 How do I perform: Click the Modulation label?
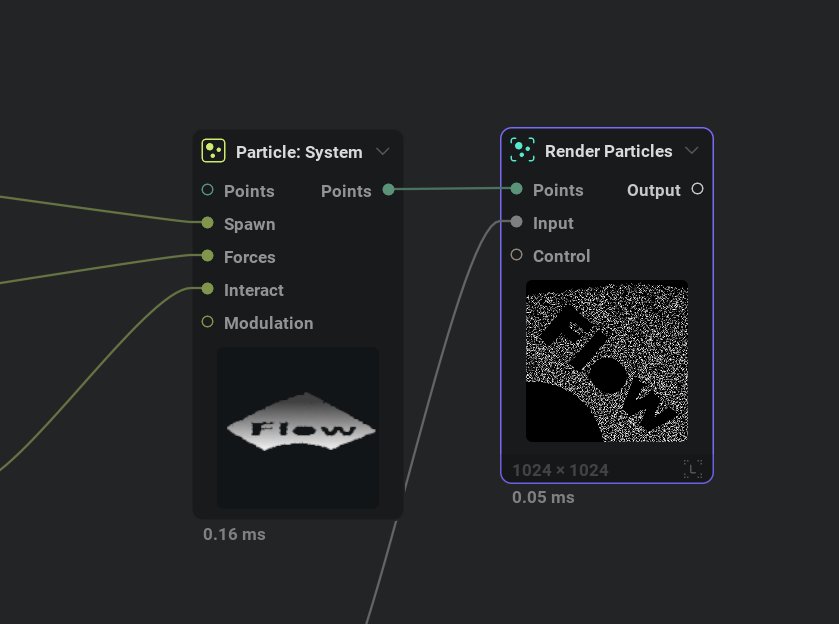point(269,323)
